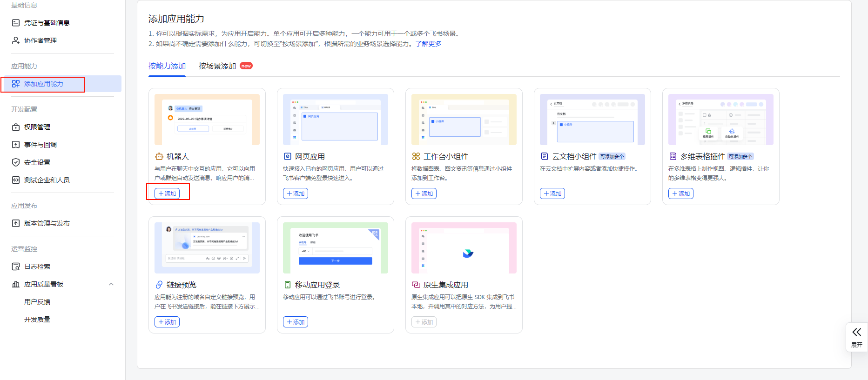This screenshot has height=380, width=868.
Task: Click the 工作台小组件 preview thumbnail
Action: tap(464, 120)
